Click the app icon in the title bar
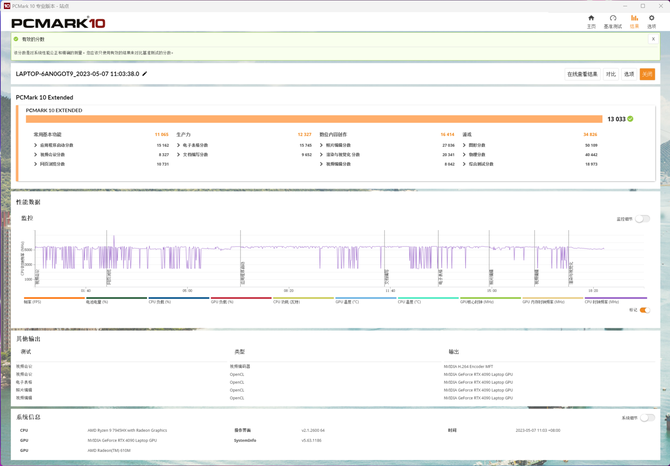This screenshot has width=670, height=466. 7,6
